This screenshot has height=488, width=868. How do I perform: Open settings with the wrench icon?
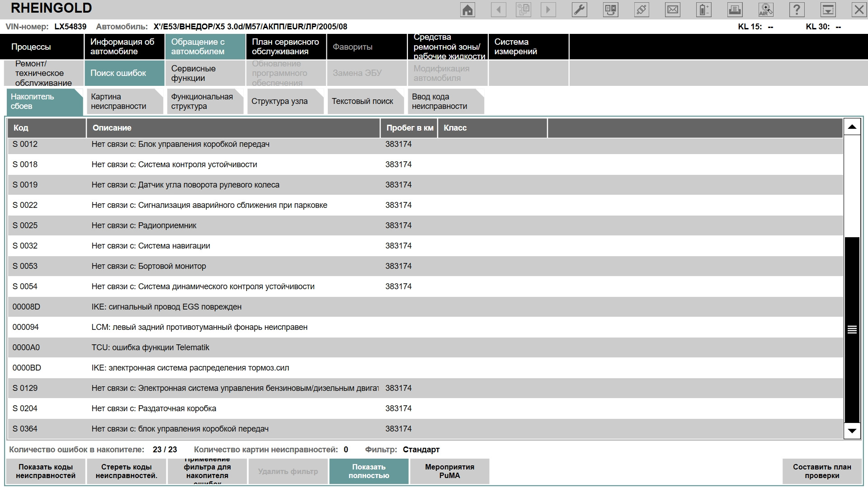[x=579, y=10]
